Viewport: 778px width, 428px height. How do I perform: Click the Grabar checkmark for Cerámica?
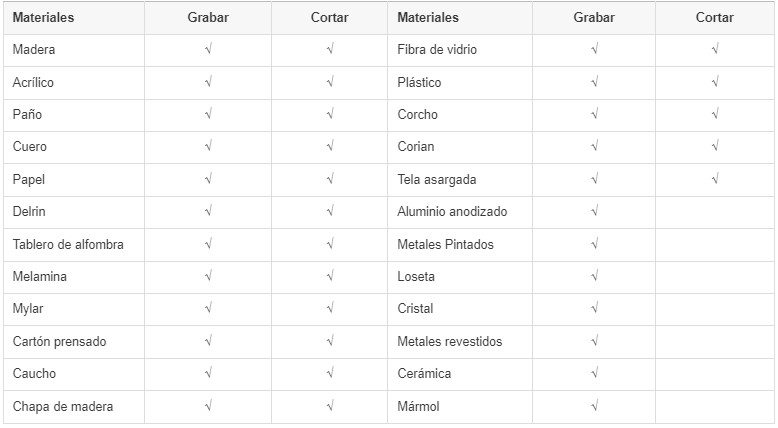594,373
